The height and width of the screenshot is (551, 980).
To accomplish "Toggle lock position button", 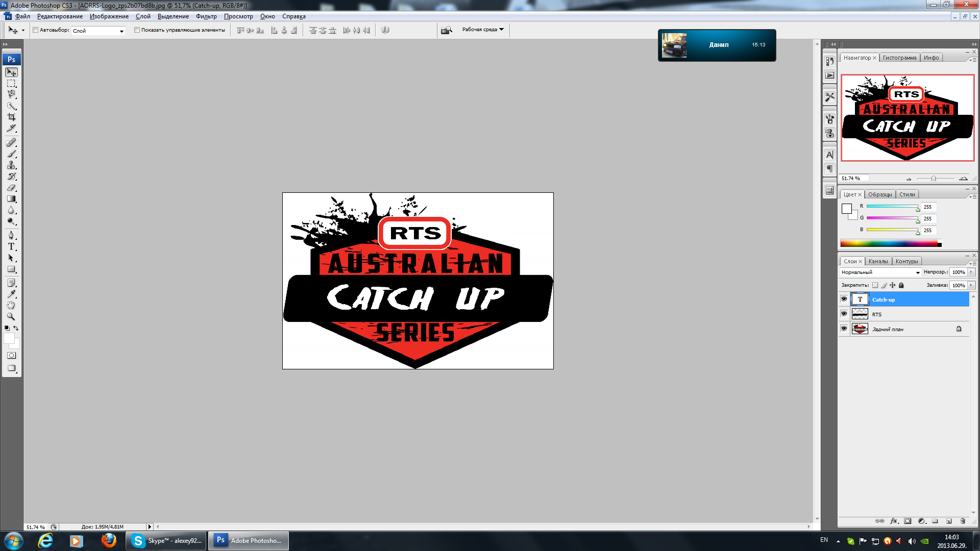I will 893,285.
